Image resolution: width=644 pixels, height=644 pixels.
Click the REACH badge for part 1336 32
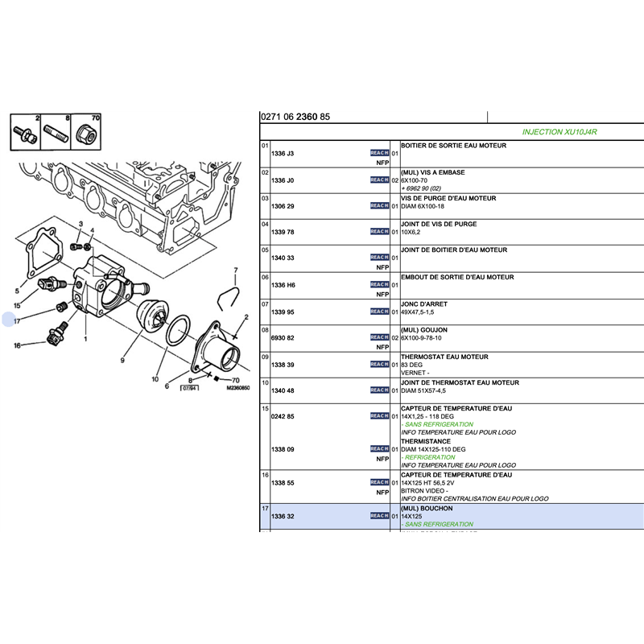pos(379,515)
